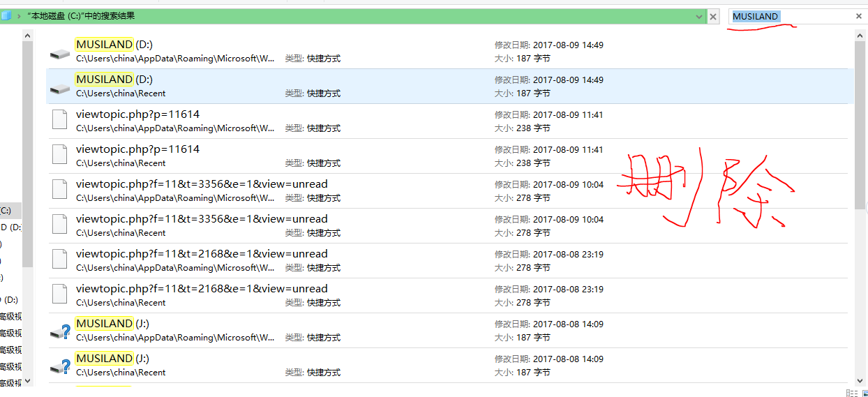Select viewtopic t=2168 file name in AppData
Image resolution: width=868 pixels, height=397 pixels.
[202, 254]
